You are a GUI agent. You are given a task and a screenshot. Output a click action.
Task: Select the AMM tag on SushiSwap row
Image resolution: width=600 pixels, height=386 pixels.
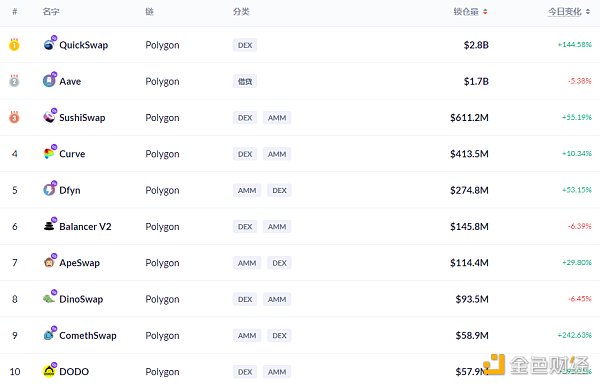click(277, 117)
